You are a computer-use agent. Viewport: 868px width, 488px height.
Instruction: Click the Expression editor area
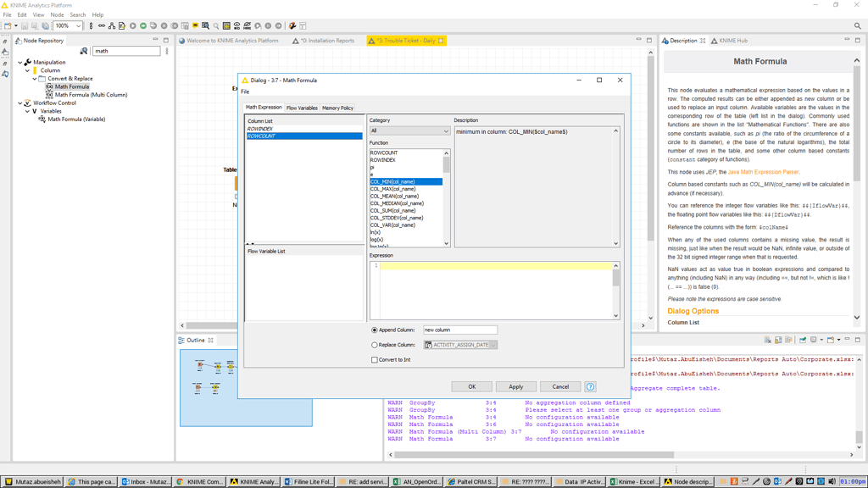point(495,291)
